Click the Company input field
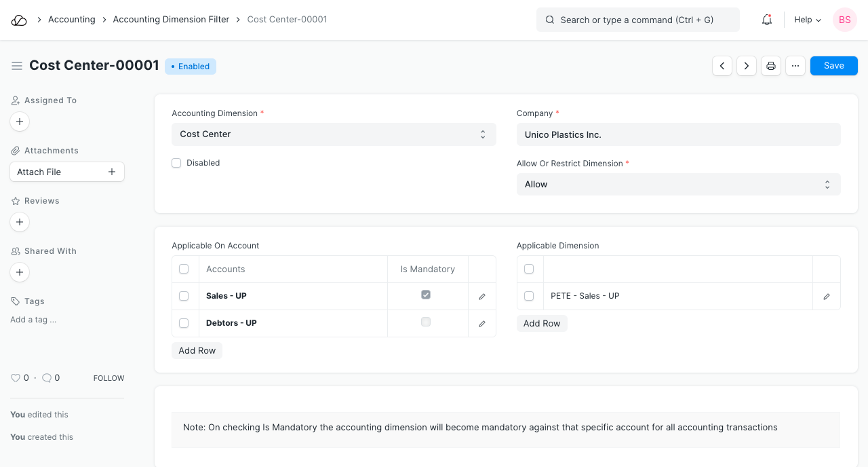 [x=678, y=134]
